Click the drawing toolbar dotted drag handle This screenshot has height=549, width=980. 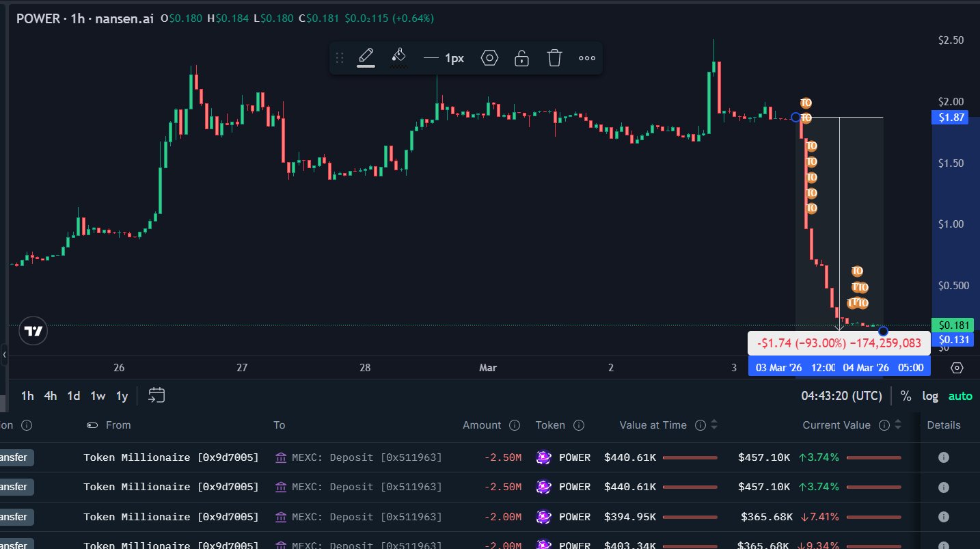(340, 58)
